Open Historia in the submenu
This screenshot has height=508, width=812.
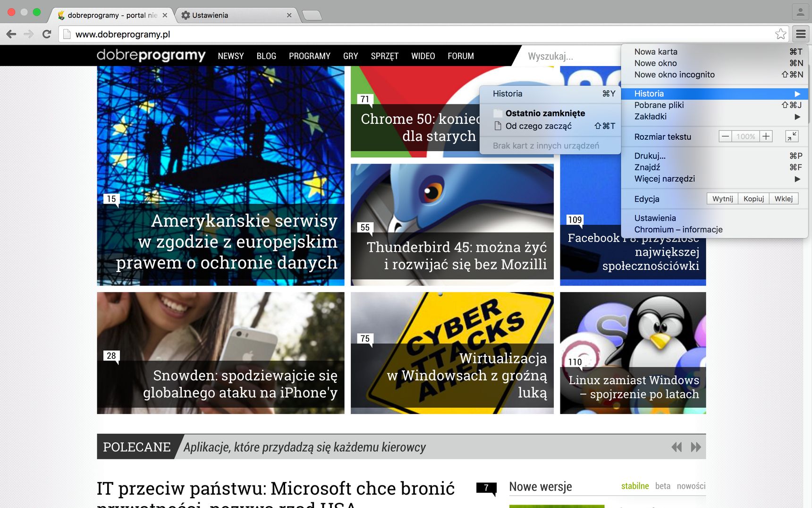(550, 94)
